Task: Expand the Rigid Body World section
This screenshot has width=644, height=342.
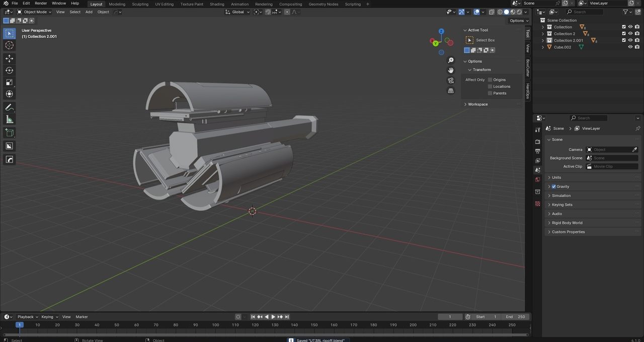Action: [567, 223]
